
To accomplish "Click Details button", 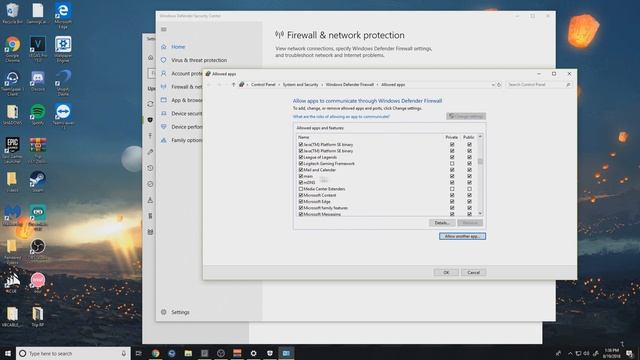I will pos(442,223).
